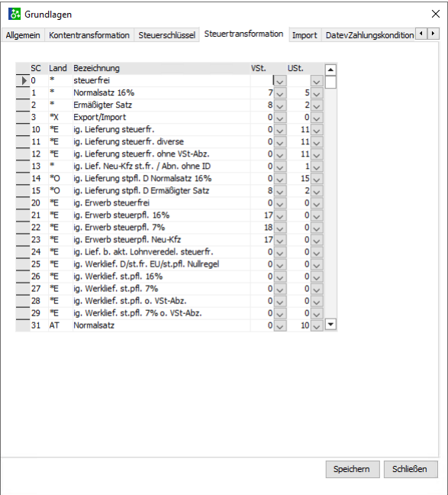The image size is (448, 495).
Task: Click the 'Export/Import' cell
Action: (161, 118)
